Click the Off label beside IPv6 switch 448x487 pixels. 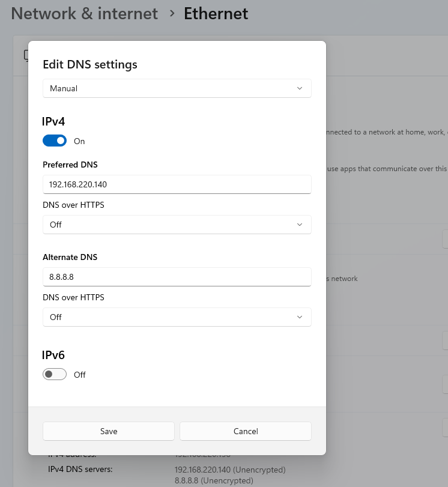[x=79, y=375]
